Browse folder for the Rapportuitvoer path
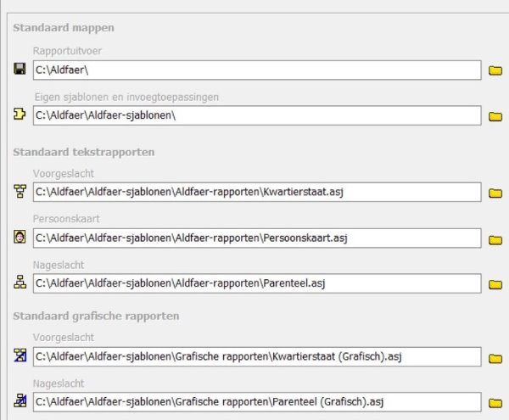Image resolution: width=509 pixels, height=420 pixels. tap(496, 70)
